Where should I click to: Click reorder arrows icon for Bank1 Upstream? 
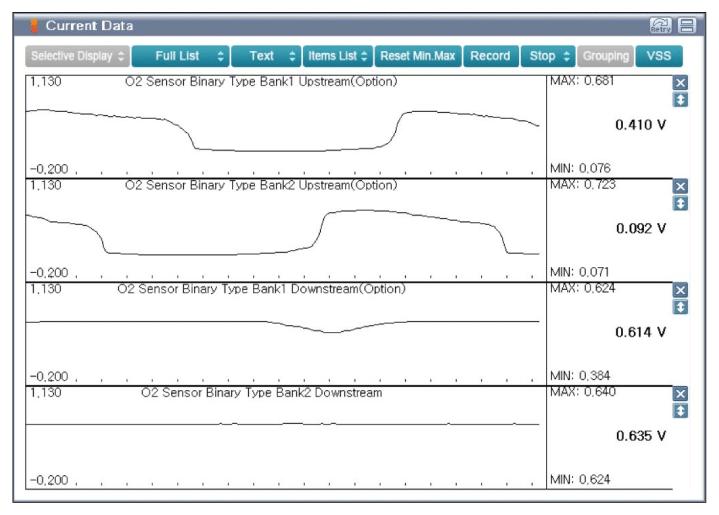[681, 99]
